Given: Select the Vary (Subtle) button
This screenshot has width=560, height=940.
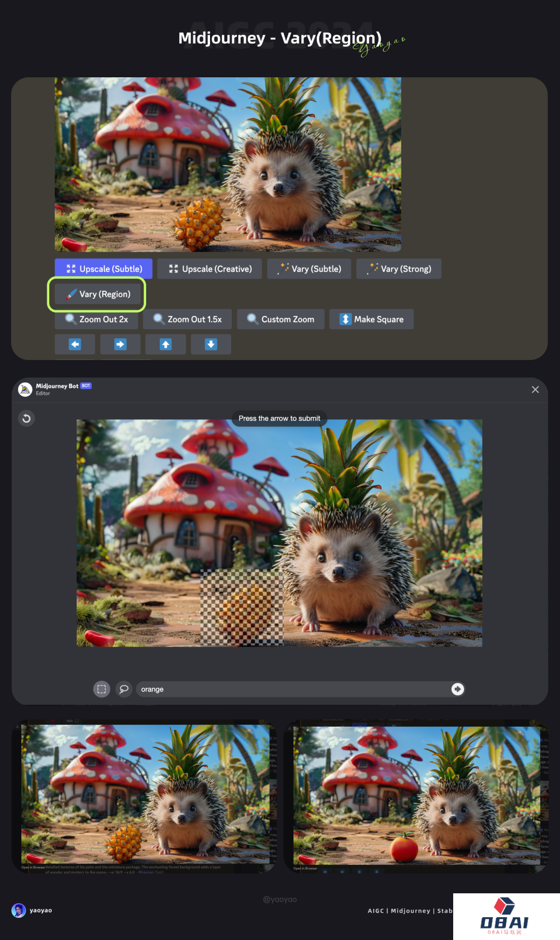Looking at the screenshot, I should [309, 269].
